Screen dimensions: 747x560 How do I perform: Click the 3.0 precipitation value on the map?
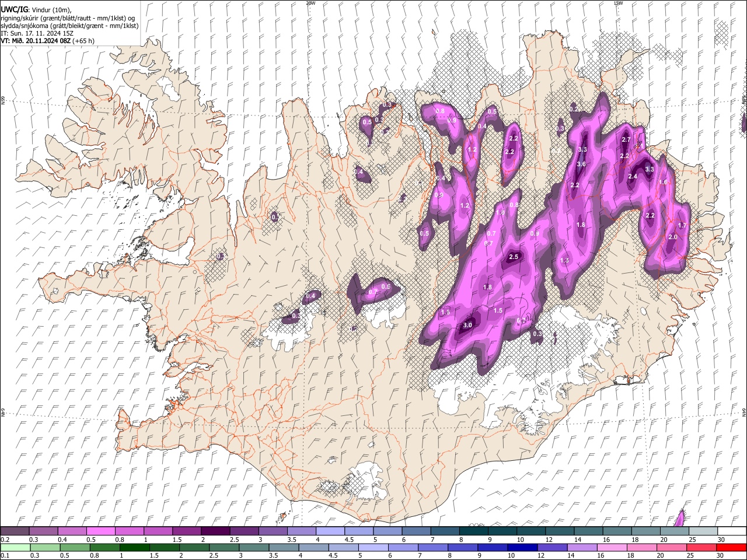point(467,325)
